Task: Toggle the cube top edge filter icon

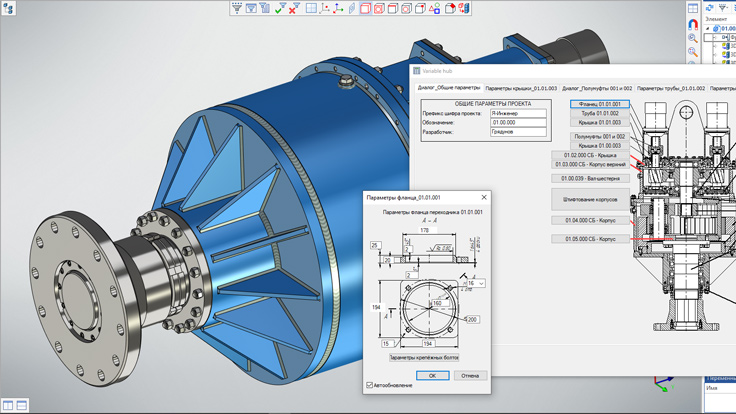Action: (x=393, y=8)
